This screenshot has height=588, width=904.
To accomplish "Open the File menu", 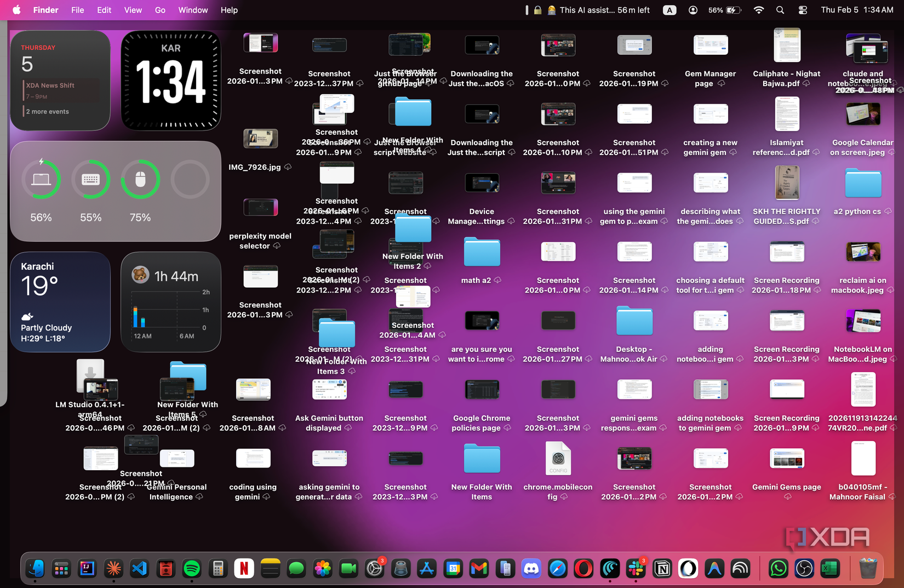I will point(78,10).
